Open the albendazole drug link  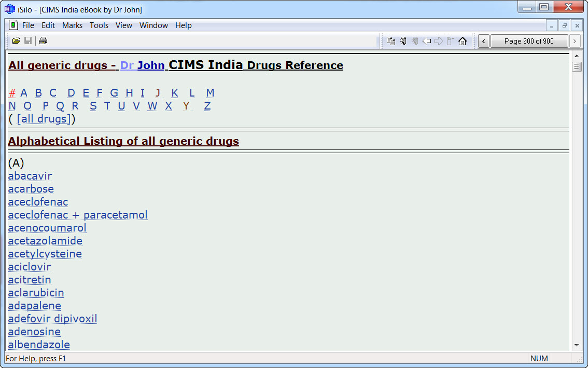click(x=39, y=345)
